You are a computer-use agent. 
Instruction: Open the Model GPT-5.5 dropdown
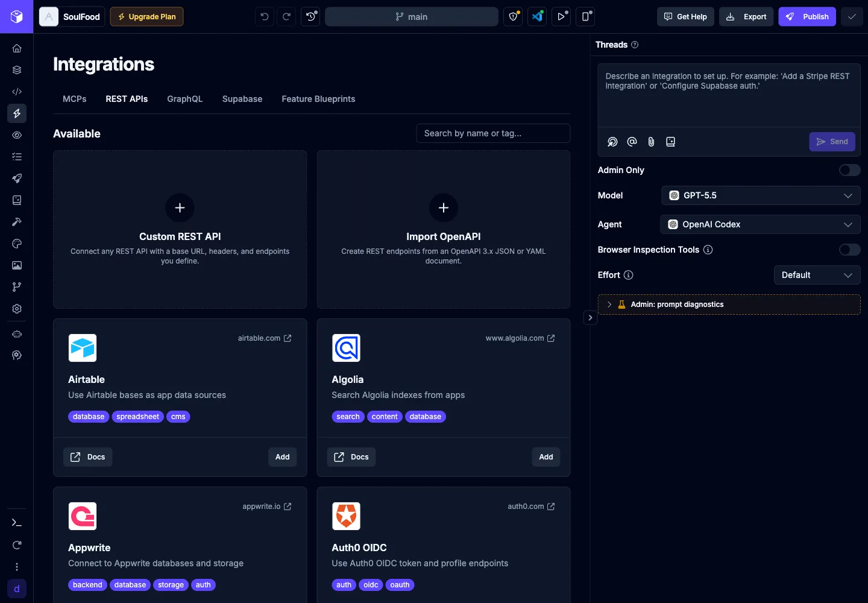coord(761,195)
